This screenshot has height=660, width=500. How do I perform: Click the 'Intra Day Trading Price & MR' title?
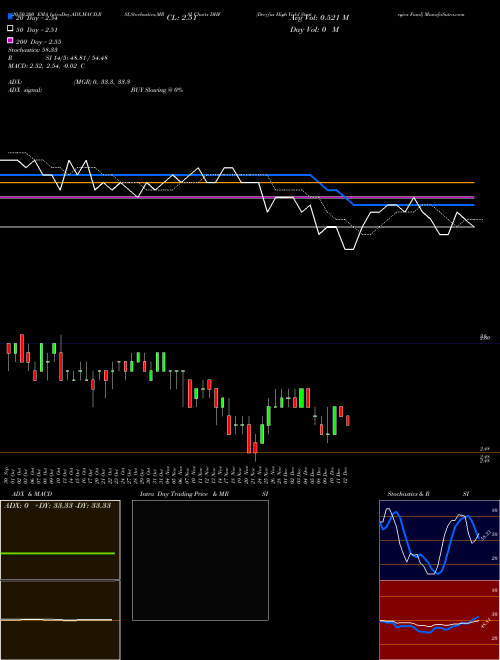(184, 494)
